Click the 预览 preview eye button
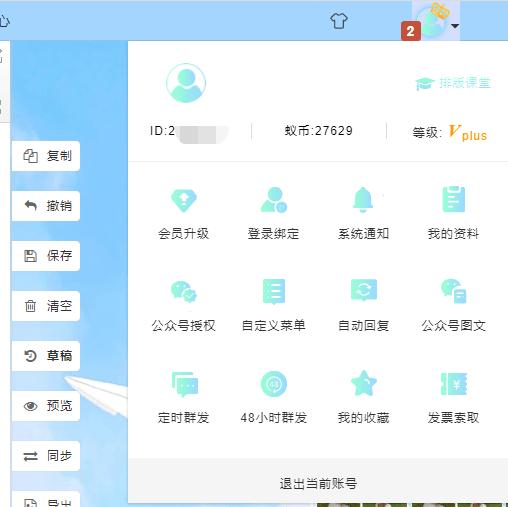The image size is (508, 507). point(46,406)
